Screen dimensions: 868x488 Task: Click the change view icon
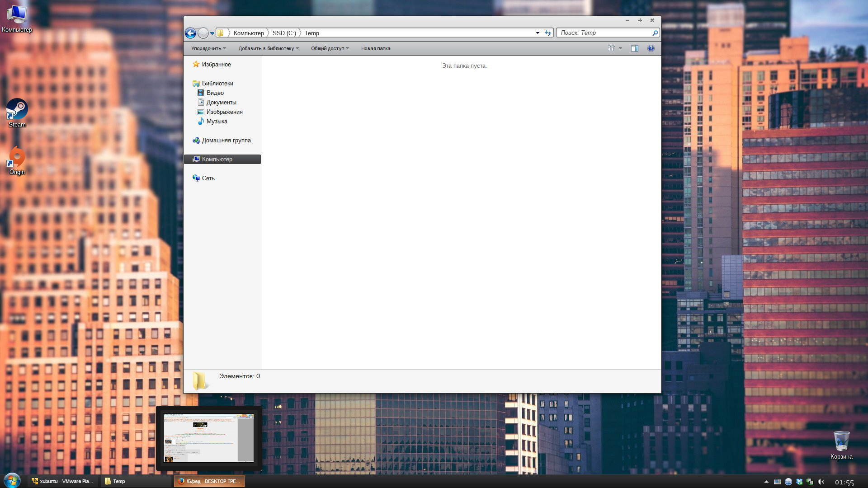tap(611, 48)
